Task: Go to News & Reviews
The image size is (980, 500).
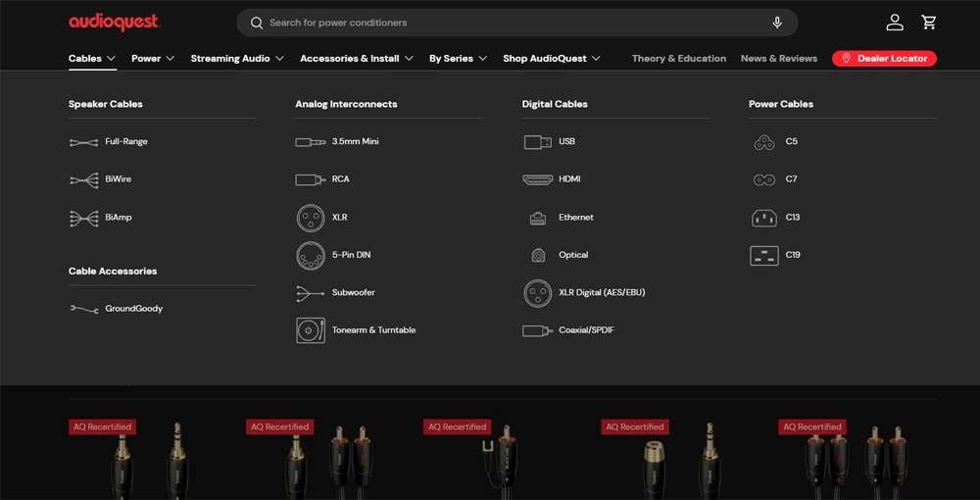Action: pos(779,58)
